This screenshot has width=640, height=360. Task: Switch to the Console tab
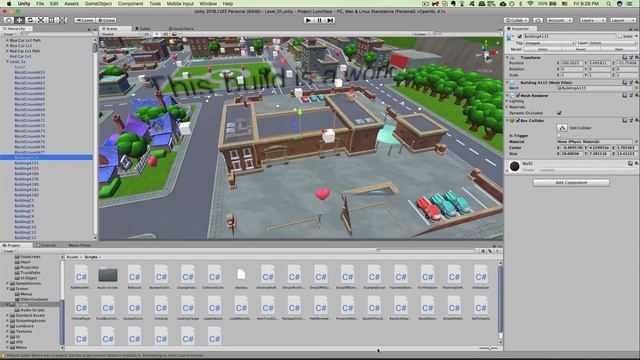46,245
